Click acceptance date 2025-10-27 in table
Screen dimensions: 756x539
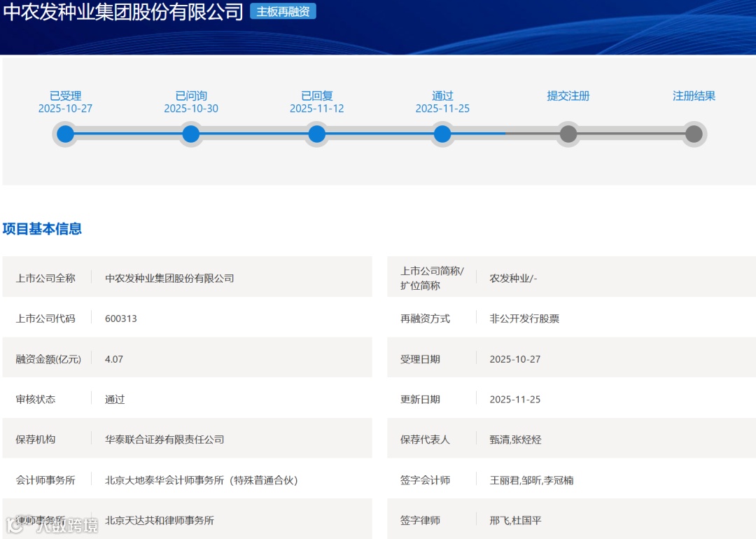515,359
